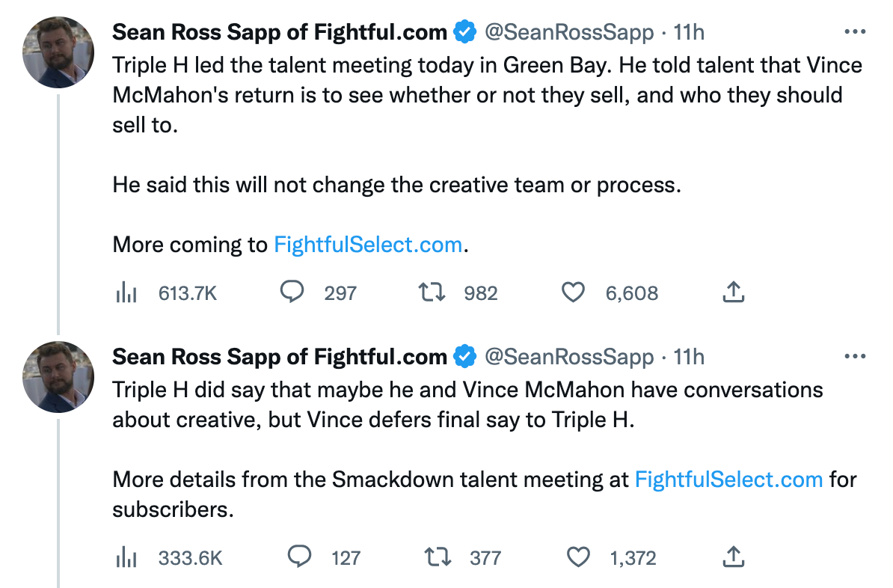Like the first tweet with 6,608 likes
Screen dimensions: 893x588
[573, 293]
